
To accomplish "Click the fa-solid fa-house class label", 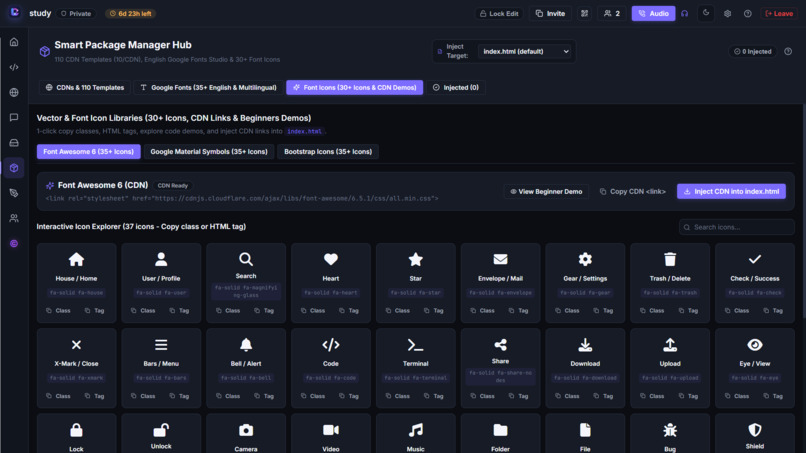I will click(x=77, y=293).
